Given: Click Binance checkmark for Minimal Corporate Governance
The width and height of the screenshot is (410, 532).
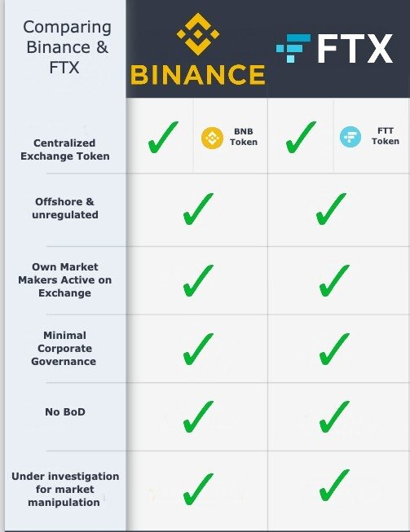Looking at the screenshot, I should coord(198,349).
